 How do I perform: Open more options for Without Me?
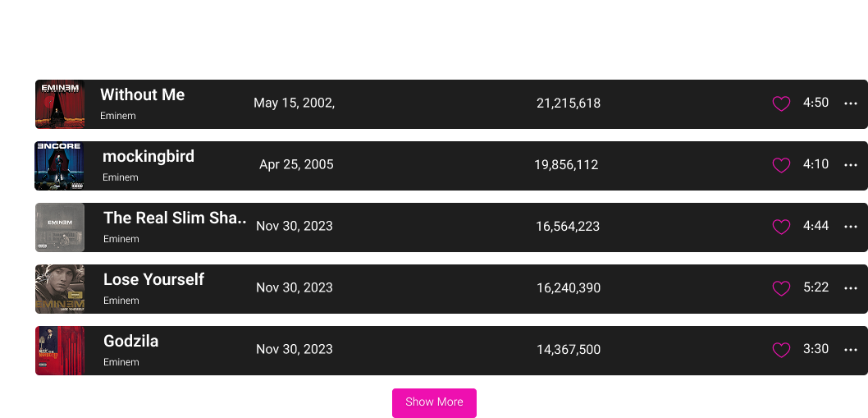coord(851,103)
